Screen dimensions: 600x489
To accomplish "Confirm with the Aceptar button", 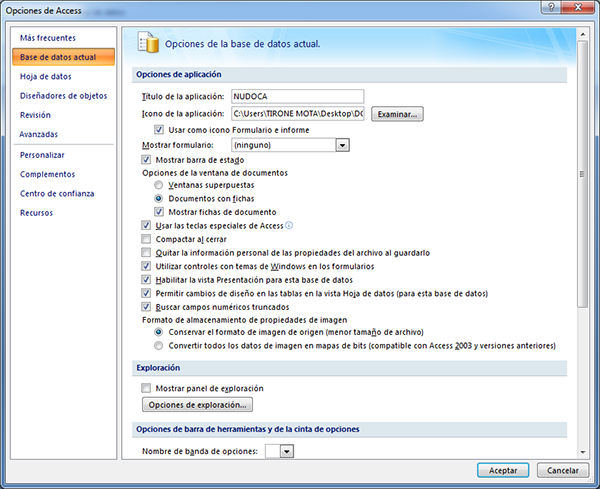I will (503, 470).
